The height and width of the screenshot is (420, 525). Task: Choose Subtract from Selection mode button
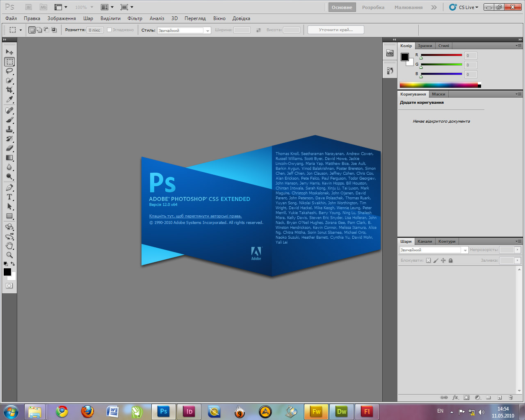tap(46, 30)
